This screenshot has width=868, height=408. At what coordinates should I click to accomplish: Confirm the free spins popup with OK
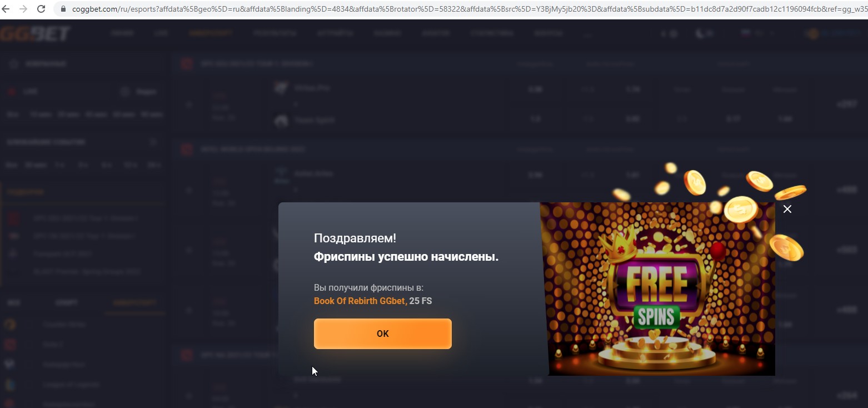coord(382,334)
